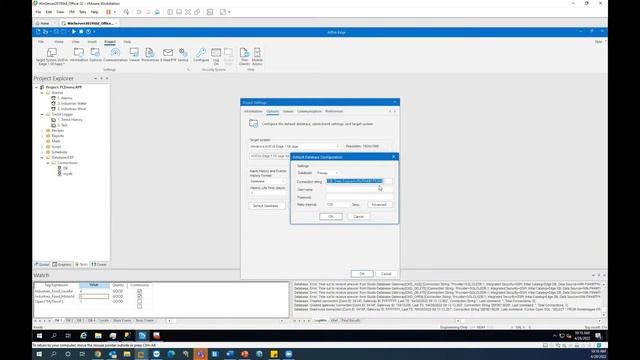Switch to the Insert ribbon tab
Viewport: 640px width, 360px height.
click(92, 42)
